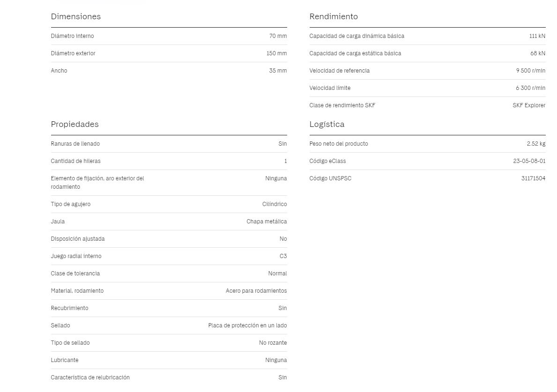Select the Peso neto del producto label
This screenshot has width=557, height=392.
pos(339,144)
